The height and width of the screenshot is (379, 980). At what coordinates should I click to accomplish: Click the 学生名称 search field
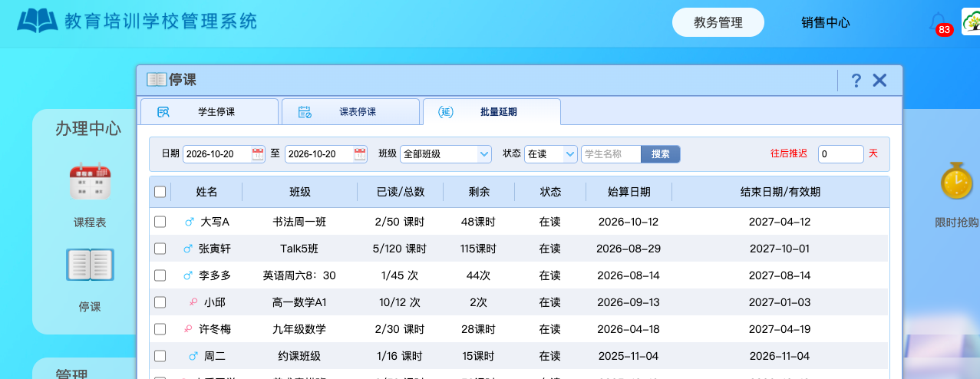coord(611,154)
